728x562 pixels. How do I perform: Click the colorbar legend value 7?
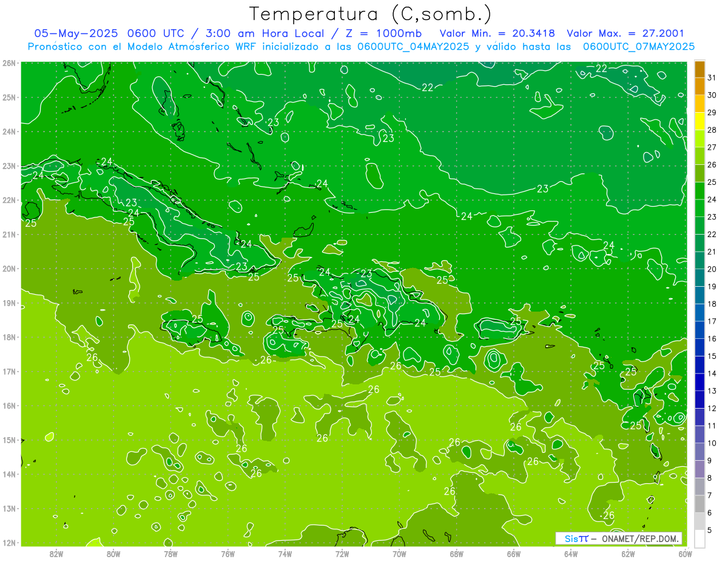click(x=709, y=495)
